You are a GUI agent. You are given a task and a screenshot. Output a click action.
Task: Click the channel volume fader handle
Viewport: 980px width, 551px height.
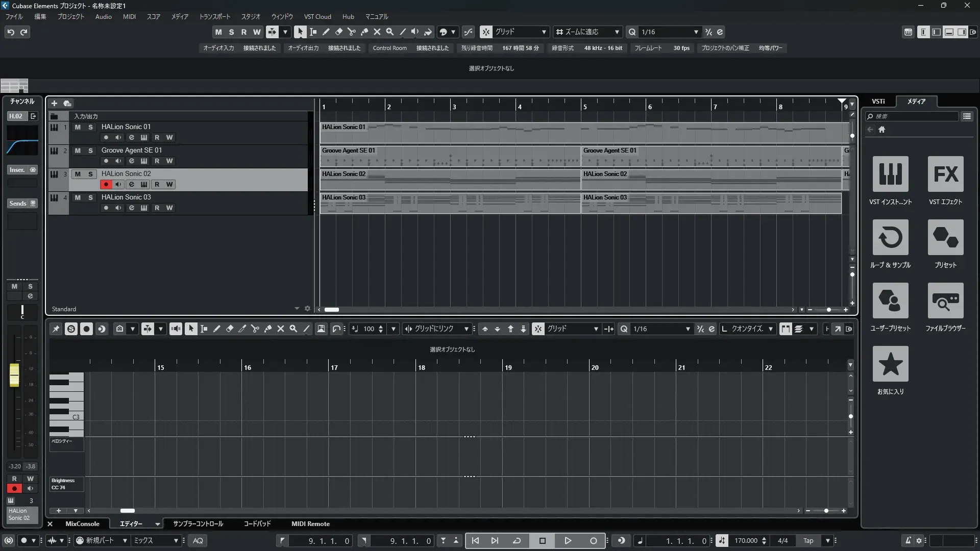coord(14,375)
